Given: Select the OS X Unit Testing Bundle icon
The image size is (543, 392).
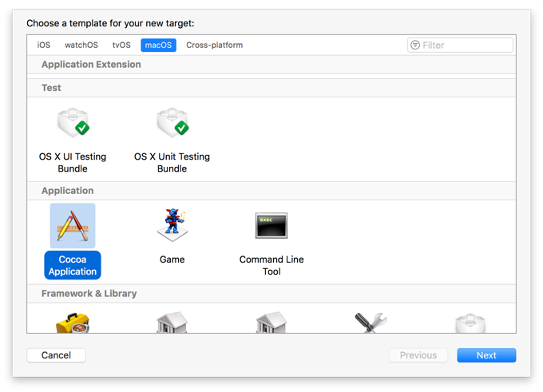Looking at the screenshot, I should pos(172,123).
